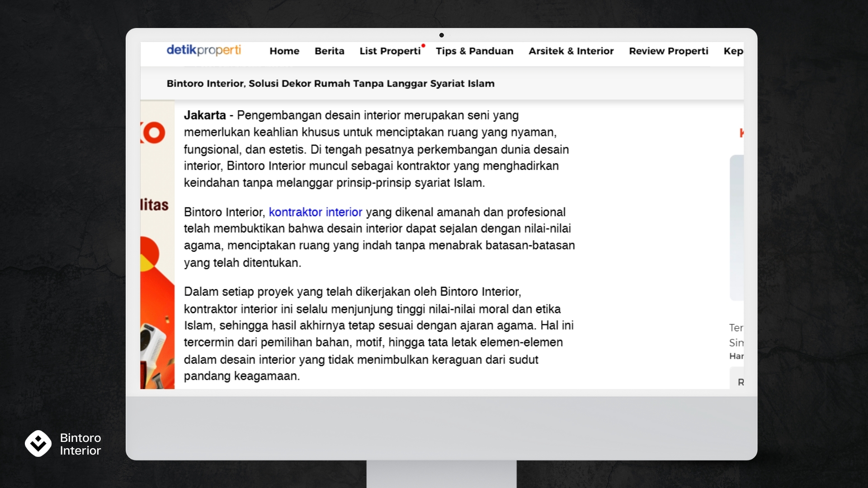The height and width of the screenshot is (488, 868).
Task: Click the red circle logo in left ad
Action: [x=154, y=133]
